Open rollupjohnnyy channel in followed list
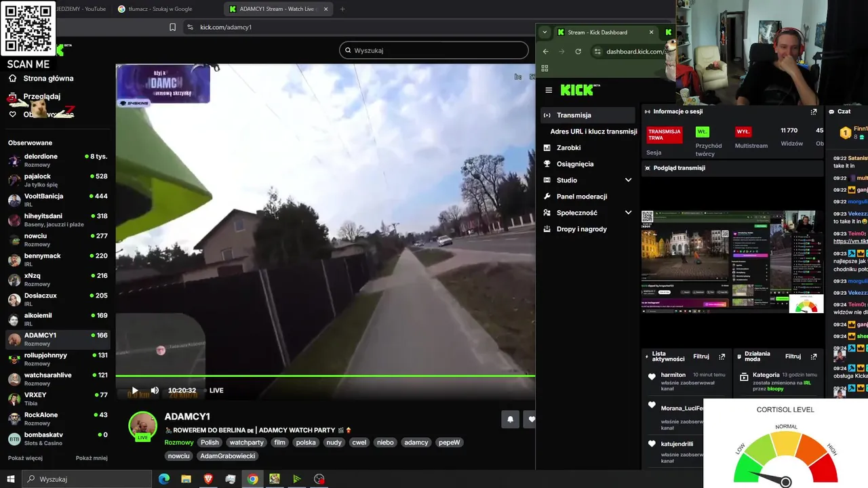This screenshot has height=488, width=868. (58, 359)
